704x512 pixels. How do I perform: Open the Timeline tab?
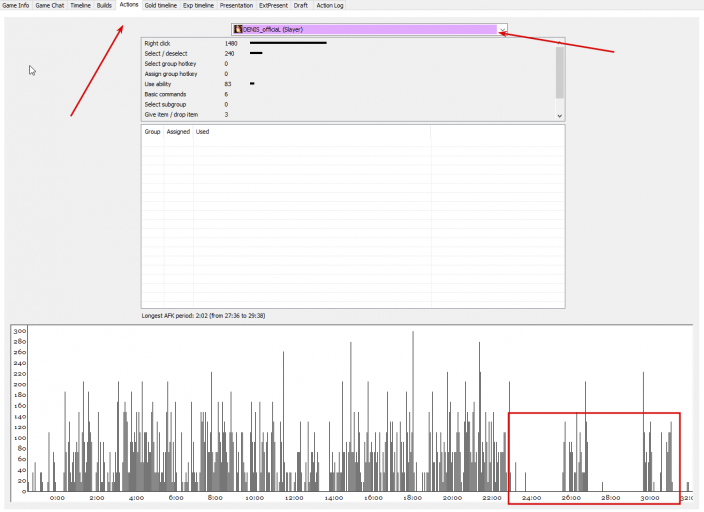click(80, 5)
